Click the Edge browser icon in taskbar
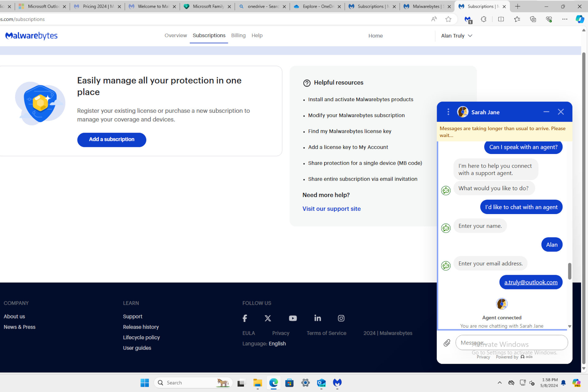 tap(273, 383)
